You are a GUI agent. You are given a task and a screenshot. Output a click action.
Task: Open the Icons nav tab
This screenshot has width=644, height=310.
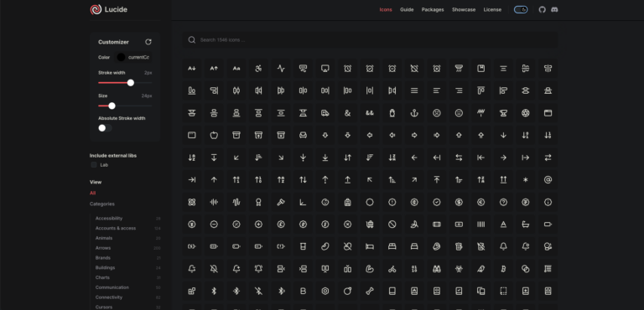click(386, 9)
